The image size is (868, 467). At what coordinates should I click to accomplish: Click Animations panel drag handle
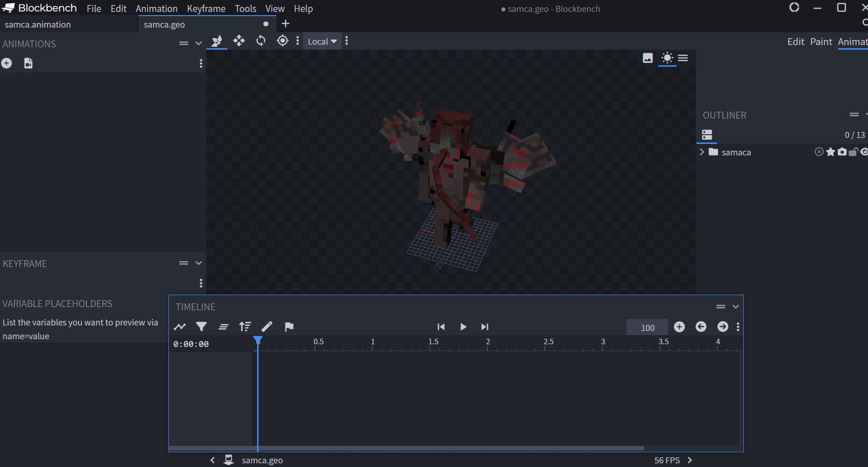click(x=184, y=43)
